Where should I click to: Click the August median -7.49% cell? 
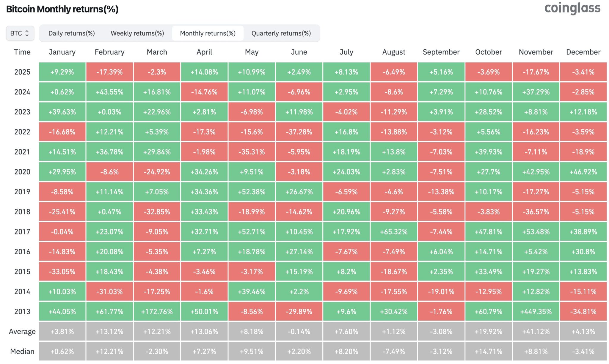pyautogui.click(x=394, y=352)
